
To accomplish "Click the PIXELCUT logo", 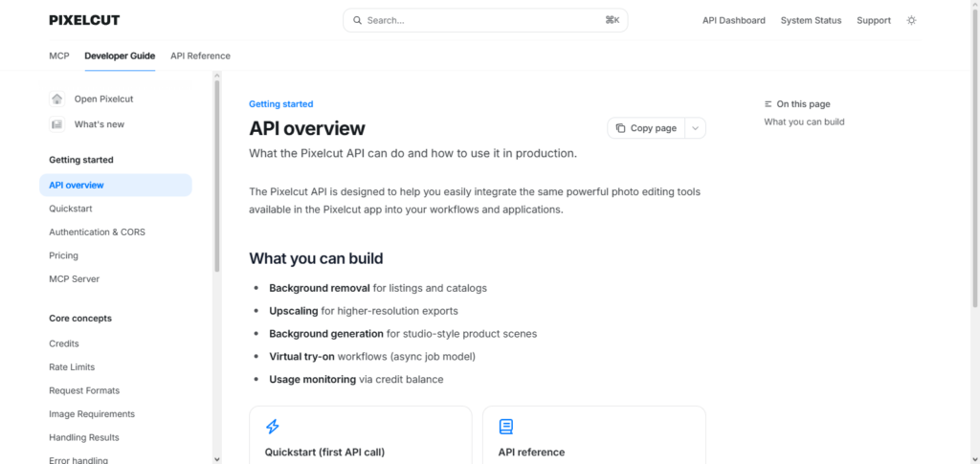I will [84, 20].
